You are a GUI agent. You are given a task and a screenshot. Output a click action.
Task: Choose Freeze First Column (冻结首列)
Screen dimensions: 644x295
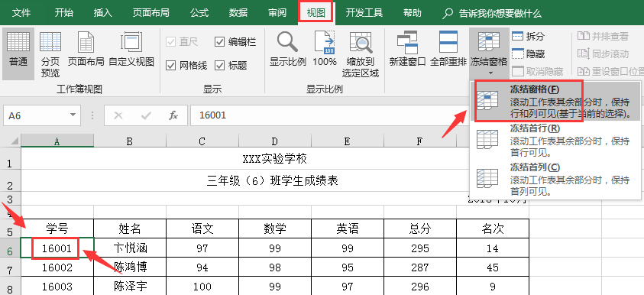point(555,179)
